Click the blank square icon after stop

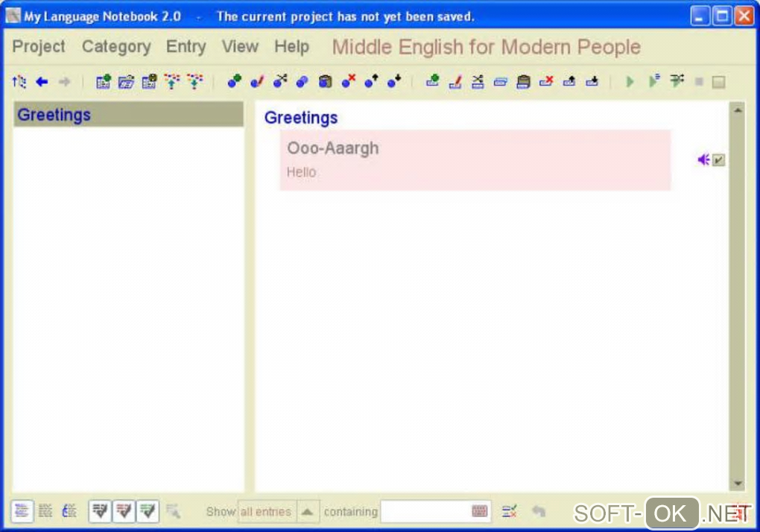click(719, 82)
